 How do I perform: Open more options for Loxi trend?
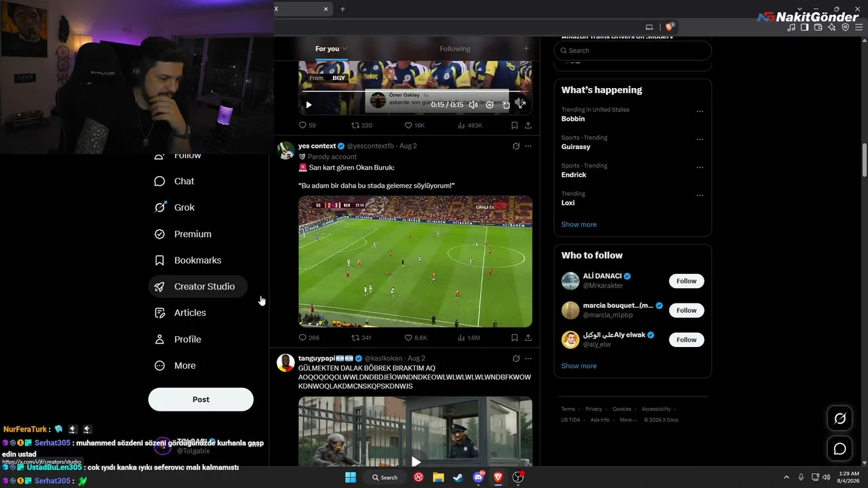pos(700,196)
